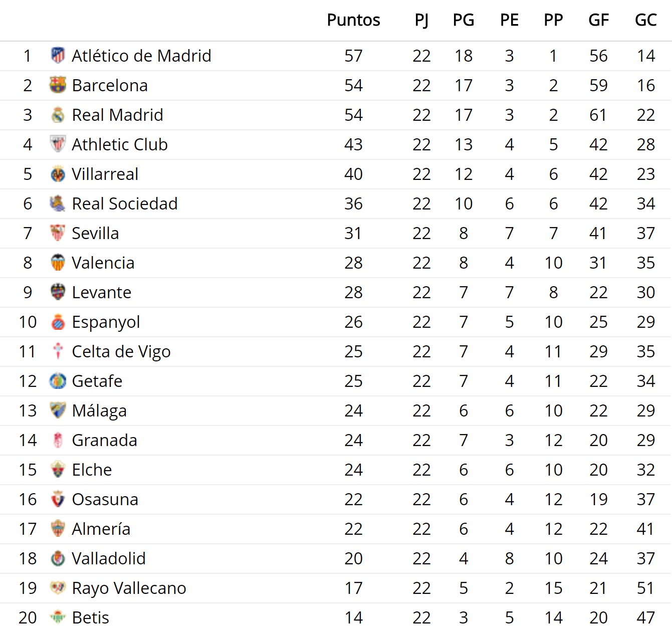Click the Getafe blue crest icon

(58, 381)
